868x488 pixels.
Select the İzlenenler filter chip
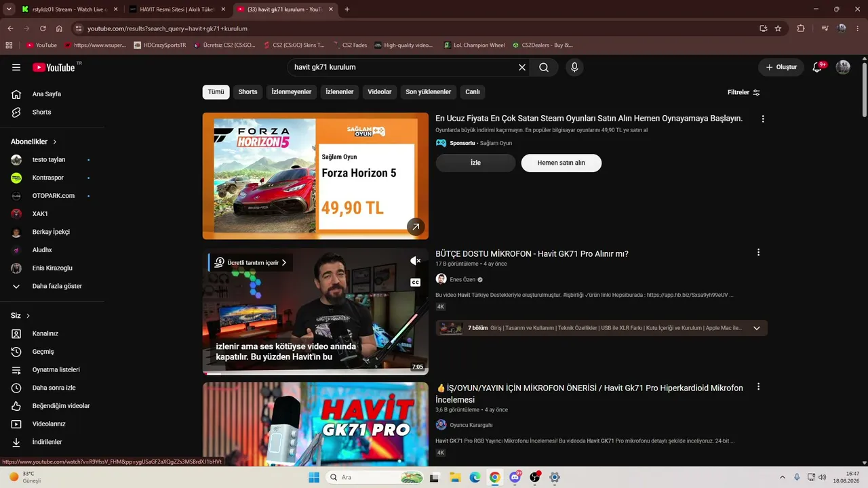pos(340,92)
